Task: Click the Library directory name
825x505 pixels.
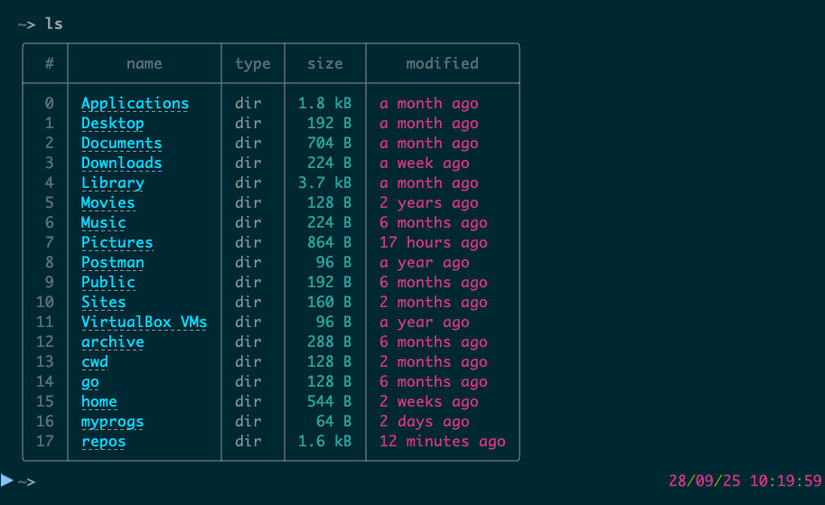Action: coord(112,183)
